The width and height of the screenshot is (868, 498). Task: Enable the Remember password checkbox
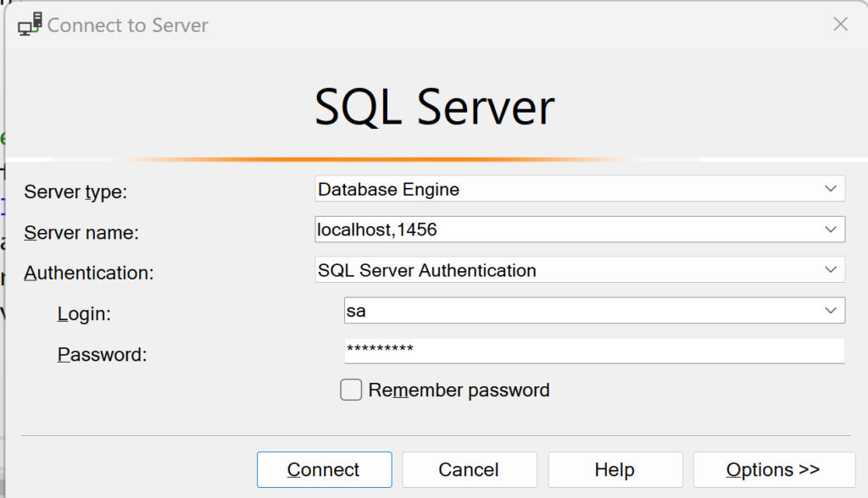point(351,390)
